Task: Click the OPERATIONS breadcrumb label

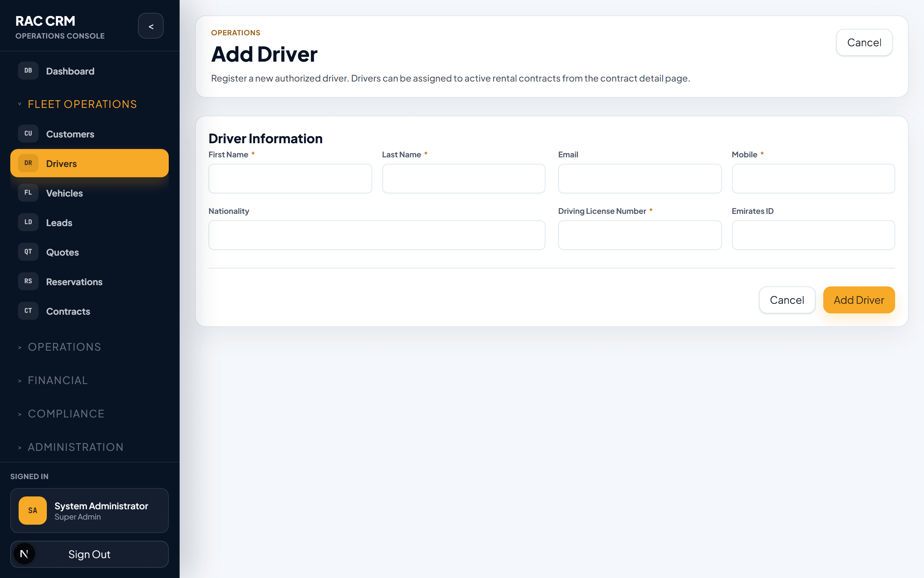Action: (x=235, y=33)
